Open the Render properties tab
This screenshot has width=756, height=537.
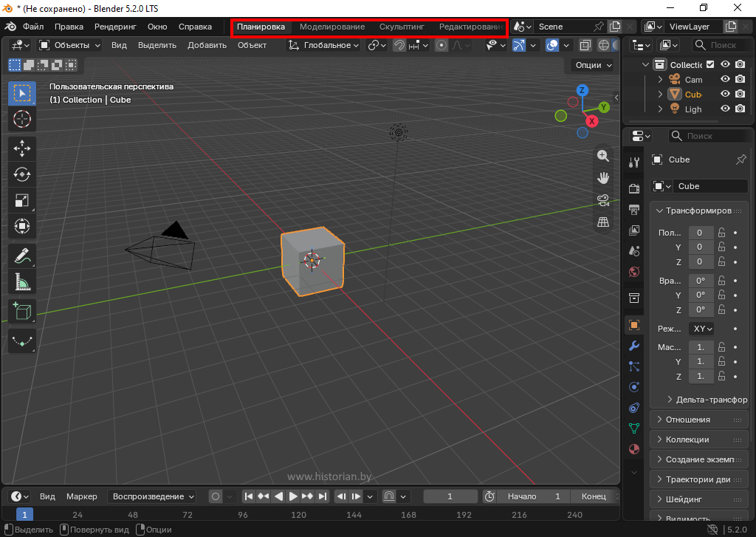click(x=634, y=188)
